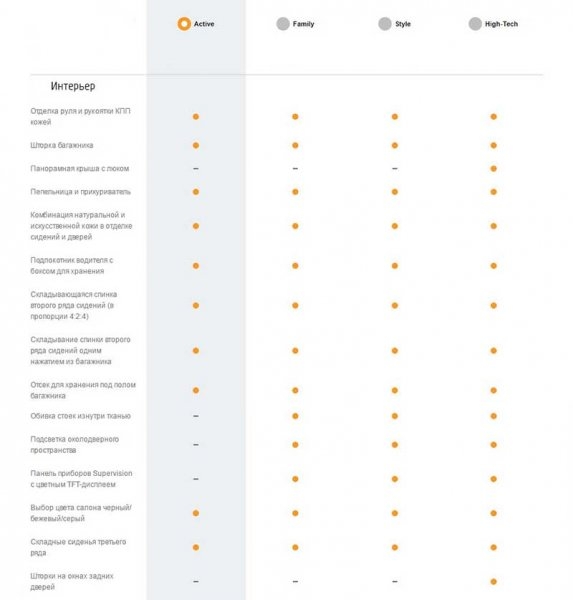Screen dimensions: 573x600
Task: Click Family dot for Обивка стоек изнутри тканью
Action: pos(295,416)
